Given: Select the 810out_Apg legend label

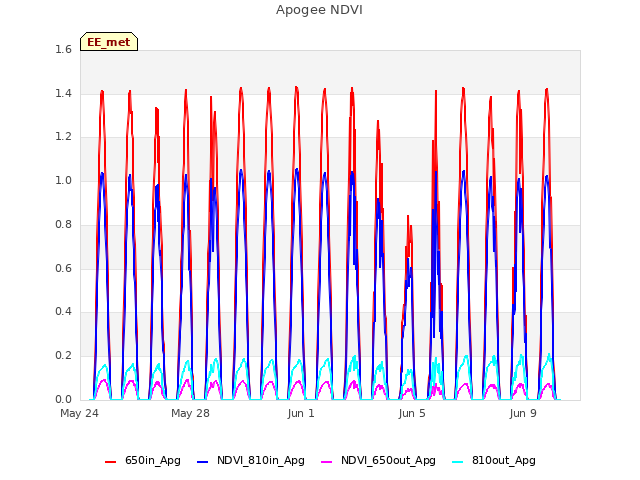Looking at the screenshot, I should (504, 461).
